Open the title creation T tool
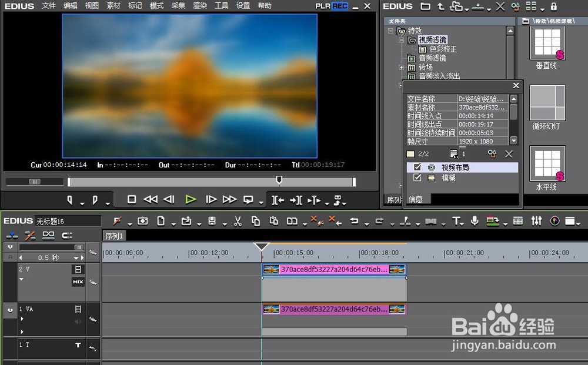Viewport: 588px width, 365px height. [x=456, y=221]
